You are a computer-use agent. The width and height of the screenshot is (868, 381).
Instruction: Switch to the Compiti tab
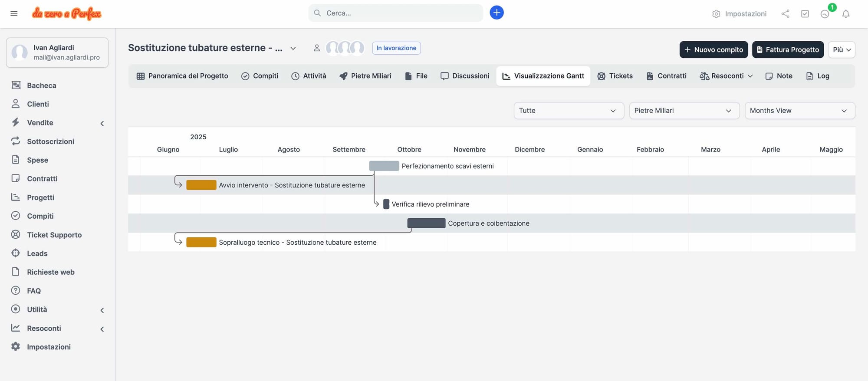[260, 76]
